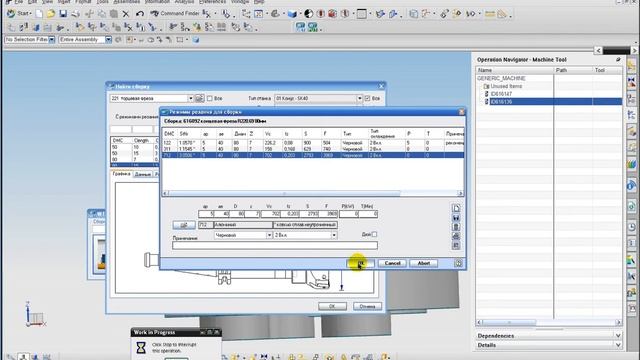Open the Entire Assembly dropdown
640x360 pixels.
tap(108, 40)
